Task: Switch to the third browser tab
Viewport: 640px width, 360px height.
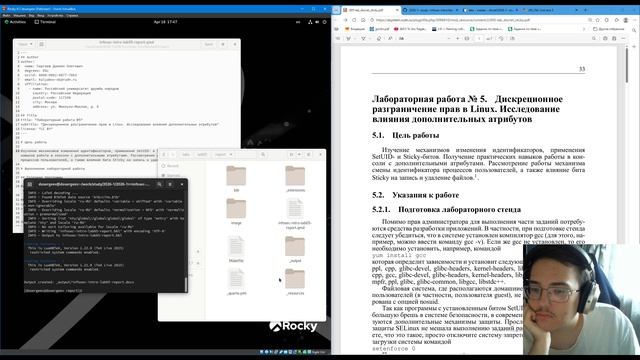Action: (490, 10)
